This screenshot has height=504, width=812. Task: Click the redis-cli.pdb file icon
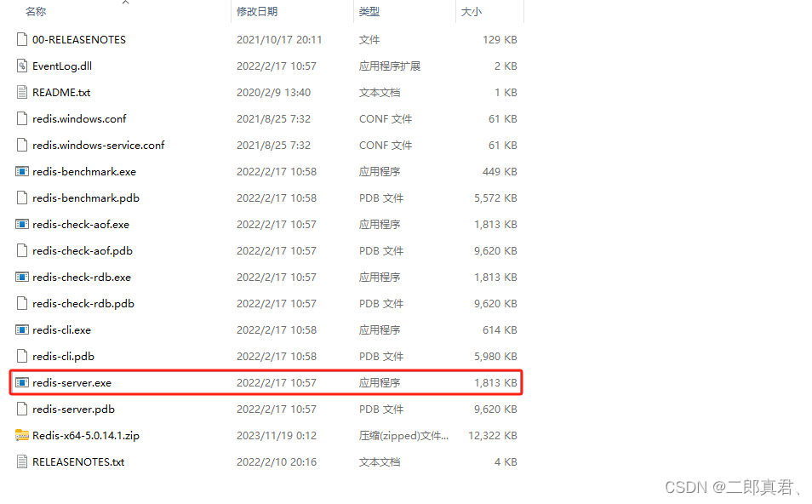(x=22, y=357)
